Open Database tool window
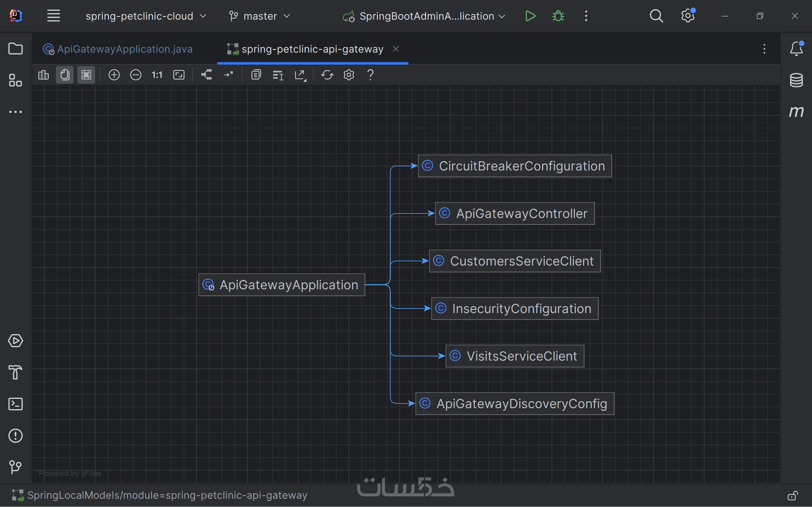Viewport: 812px width, 507px height. pyautogui.click(x=796, y=80)
